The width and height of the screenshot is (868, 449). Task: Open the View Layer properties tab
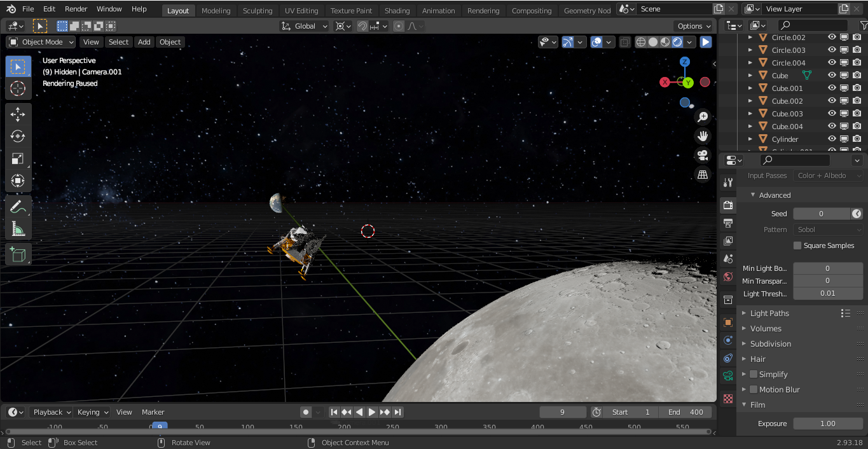728,241
